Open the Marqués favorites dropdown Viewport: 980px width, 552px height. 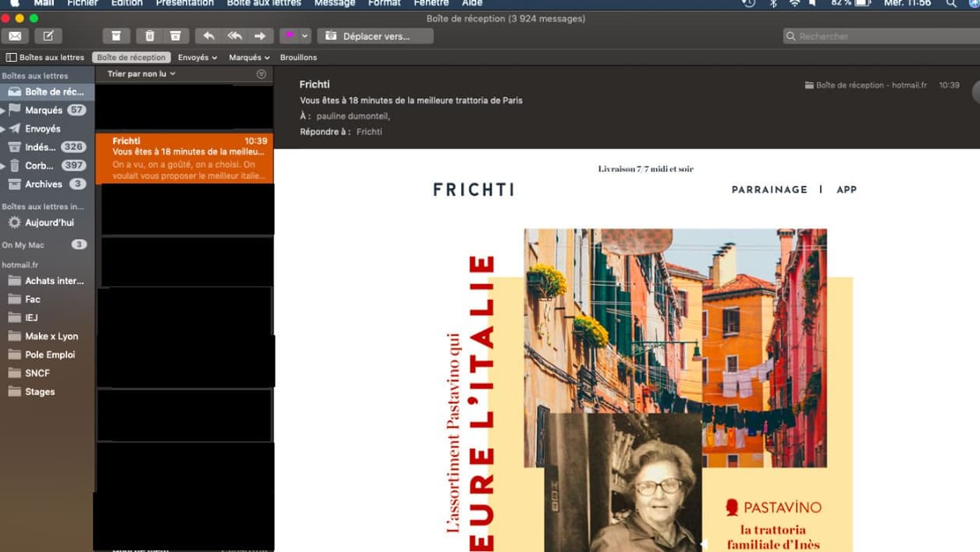pyautogui.click(x=249, y=58)
